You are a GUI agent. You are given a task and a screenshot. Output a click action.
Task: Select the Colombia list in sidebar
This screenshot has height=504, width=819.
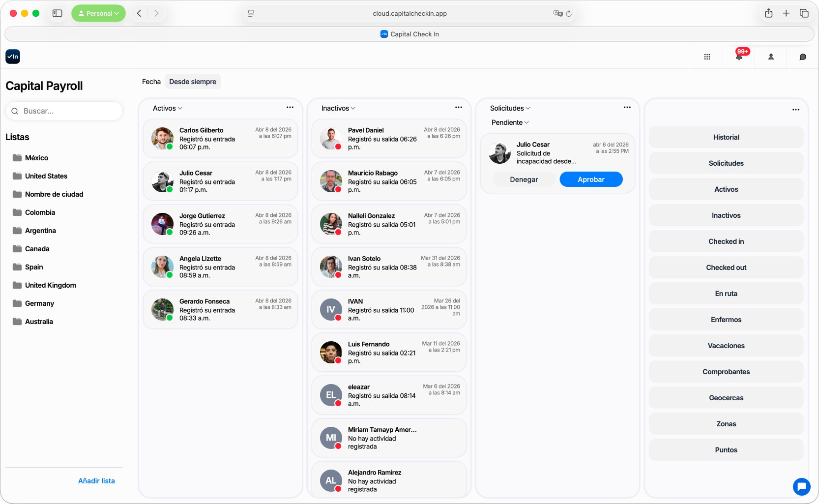(x=40, y=212)
